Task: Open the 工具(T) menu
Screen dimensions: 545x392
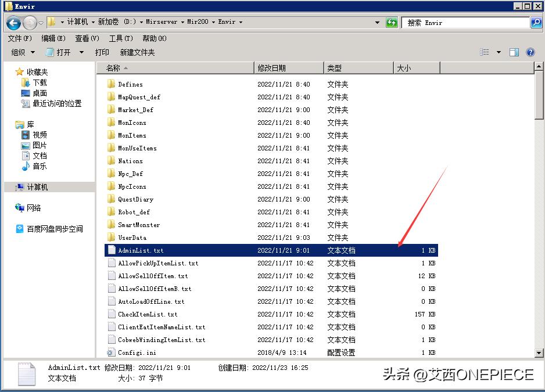Action: click(121, 38)
